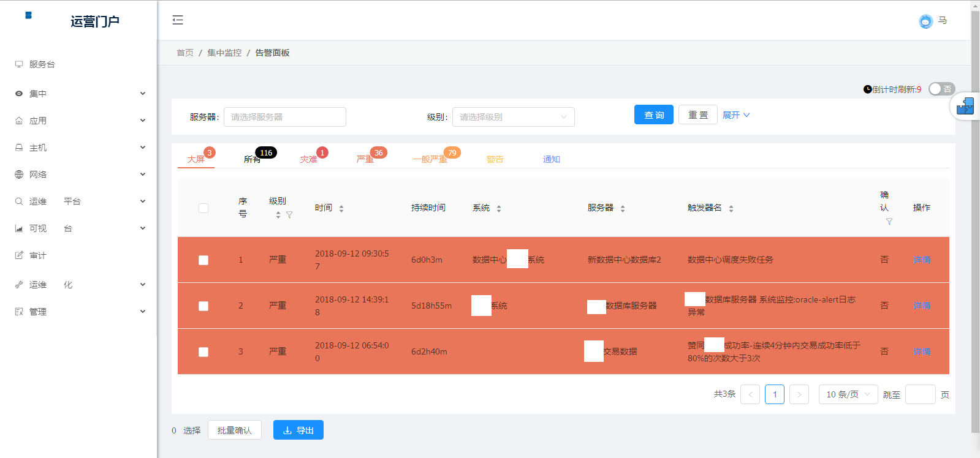Switch to the 灾难 tab

click(308, 159)
